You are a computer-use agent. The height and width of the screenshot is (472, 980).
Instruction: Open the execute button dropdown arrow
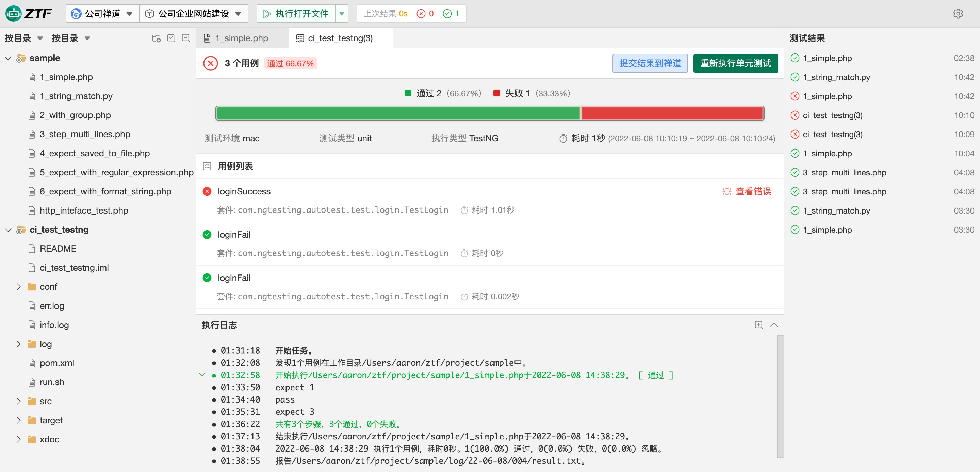coord(341,14)
